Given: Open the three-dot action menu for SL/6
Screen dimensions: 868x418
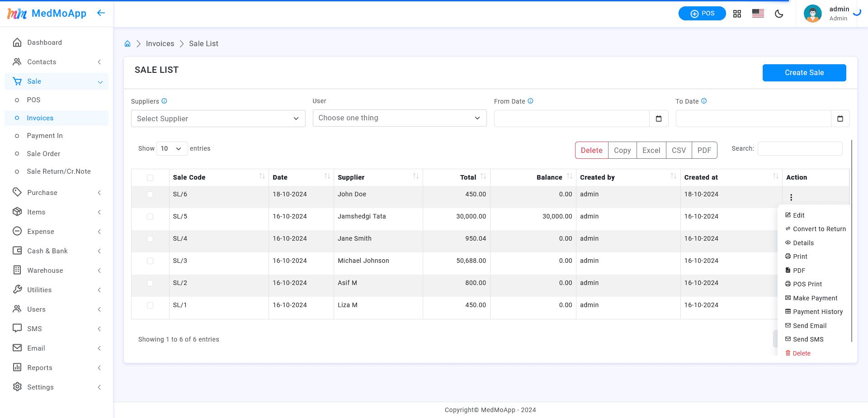Looking at the screenshot, I should pos(791,197).
